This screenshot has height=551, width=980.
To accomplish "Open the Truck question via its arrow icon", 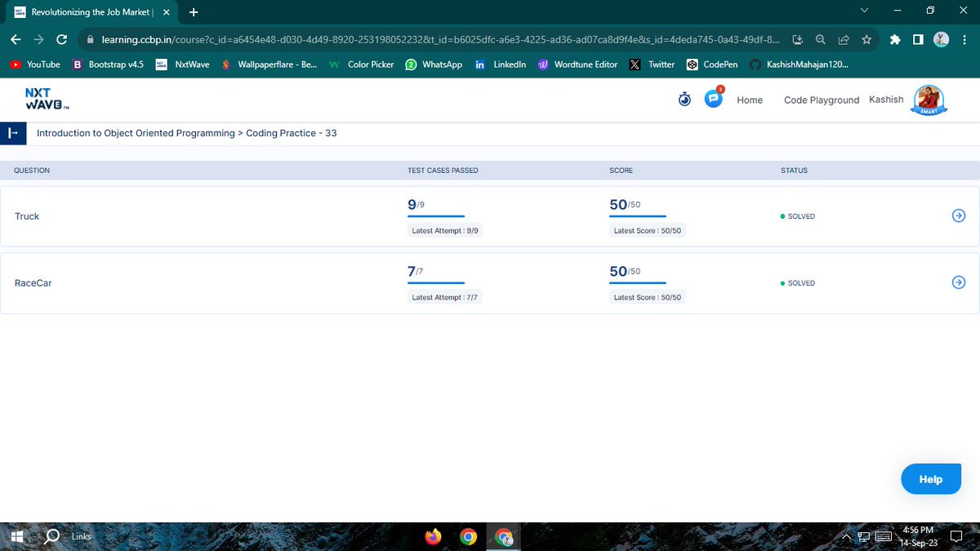I will tap(958, 216).
